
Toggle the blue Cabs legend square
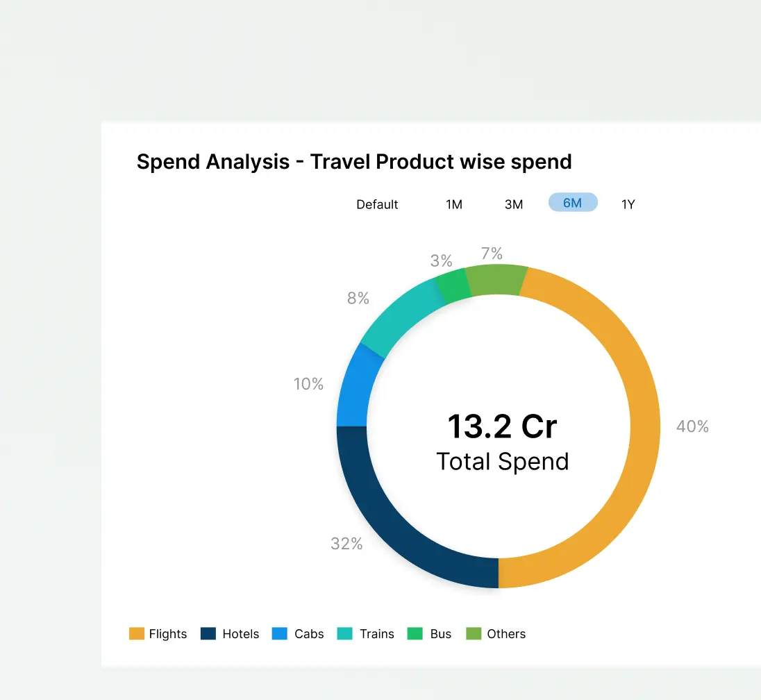280,633
